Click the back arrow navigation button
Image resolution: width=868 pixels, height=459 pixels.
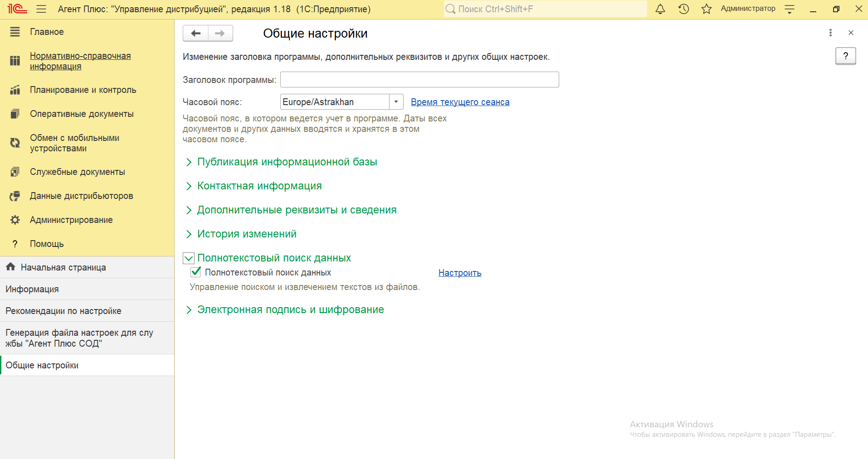tap(195, 33)
